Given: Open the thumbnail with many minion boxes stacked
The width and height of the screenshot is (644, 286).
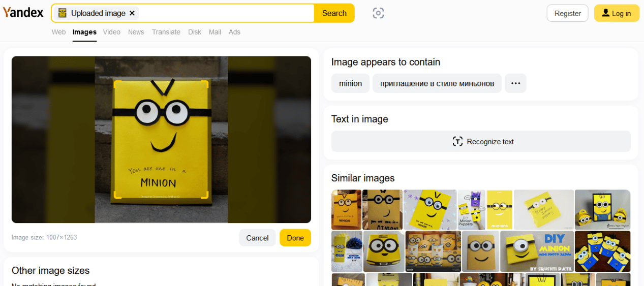Looking at the screenshot, I should point(434,251).
